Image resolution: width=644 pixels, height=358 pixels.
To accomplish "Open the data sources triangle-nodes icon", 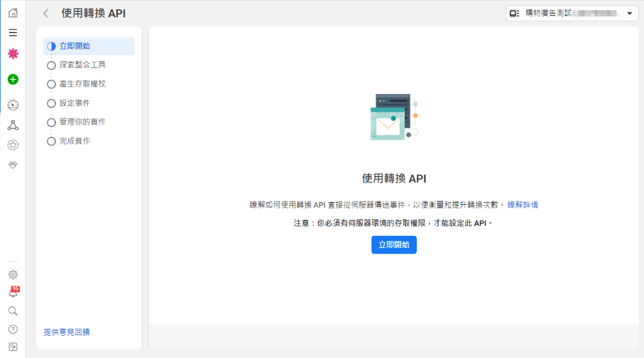I will click(13, 125).
